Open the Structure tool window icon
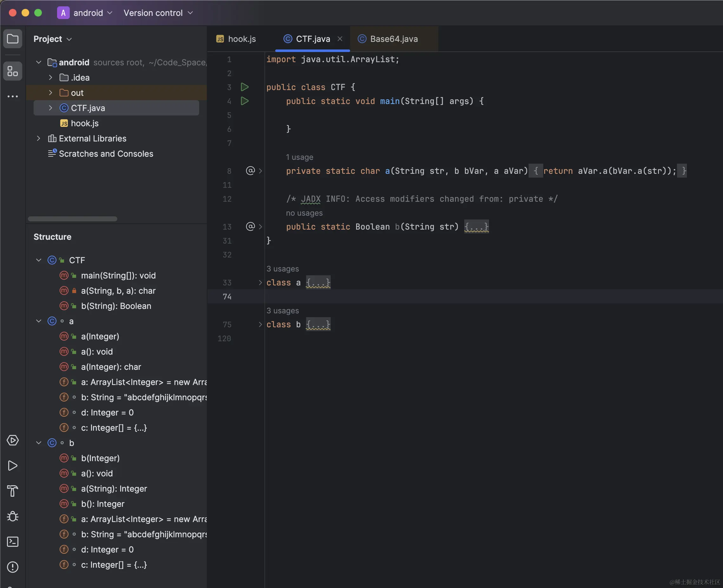This screenshot has height=588, width=723. [13, 71]
